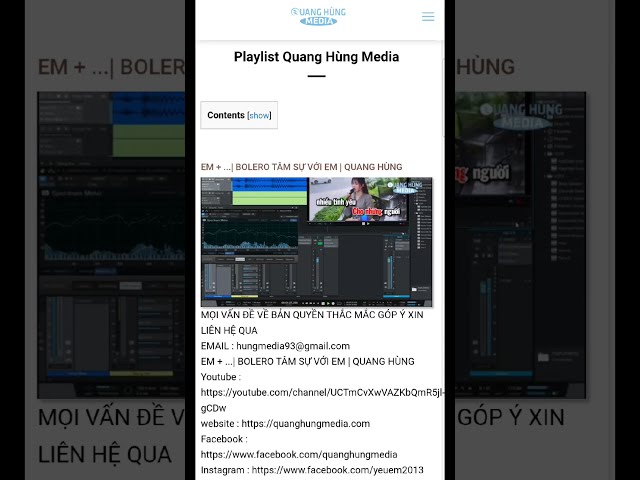The height and width of the screenshot is (480, 640).
Task: Open the hamburger menu icon
Action: click(x=428, y=16)
